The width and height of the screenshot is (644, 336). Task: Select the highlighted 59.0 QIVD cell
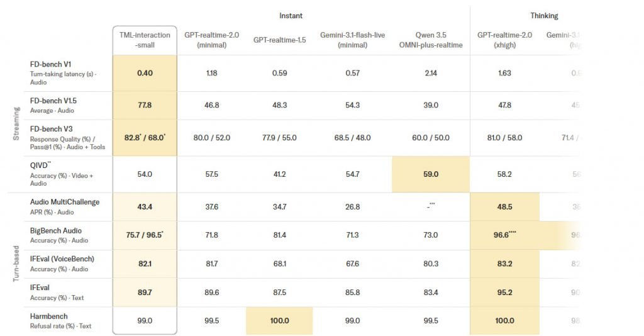pyautogui.click(x=430, y=174)
